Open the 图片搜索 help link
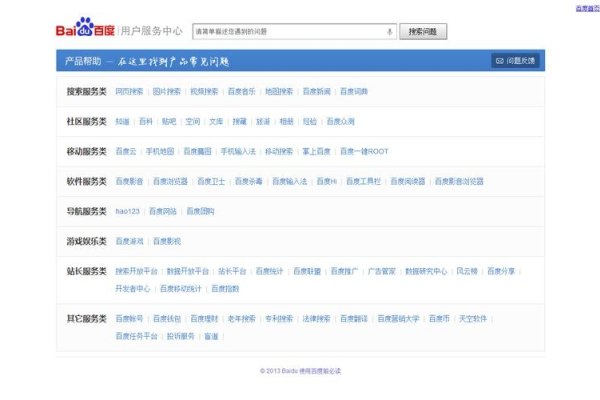The height and width of the screenshot is (400, 600). 166,91
